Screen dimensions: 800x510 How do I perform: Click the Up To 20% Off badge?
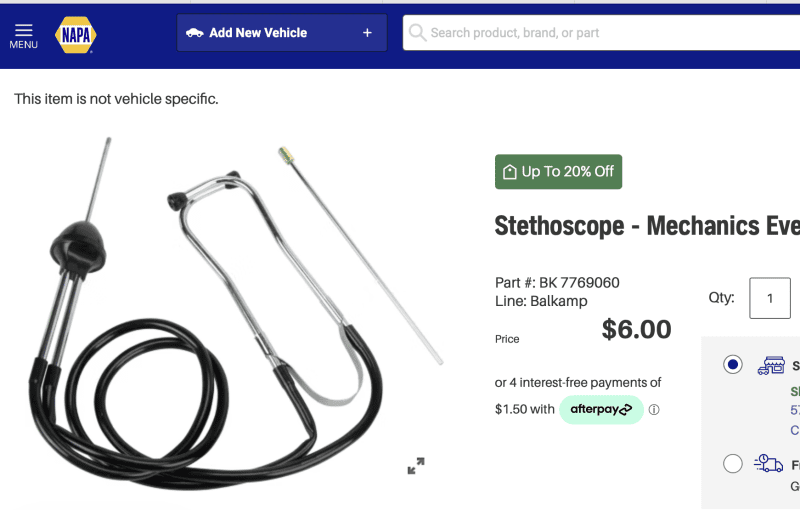click(x=558, y=172)
